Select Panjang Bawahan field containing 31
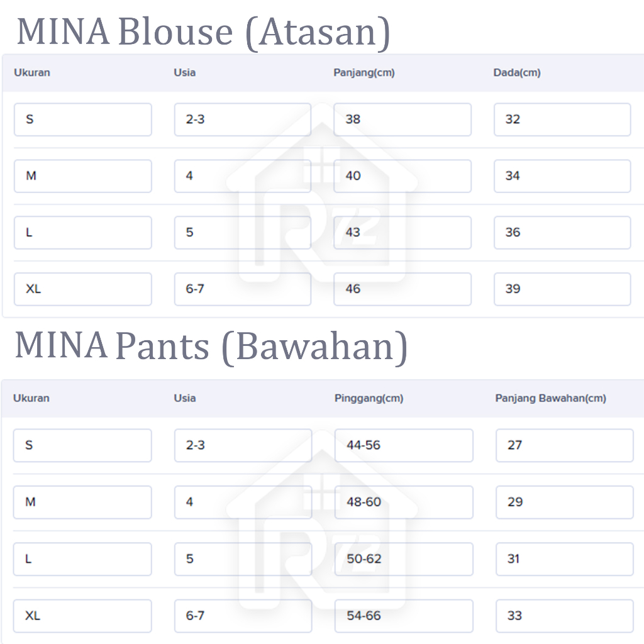 pyautogui.click(x=564, y=558)
